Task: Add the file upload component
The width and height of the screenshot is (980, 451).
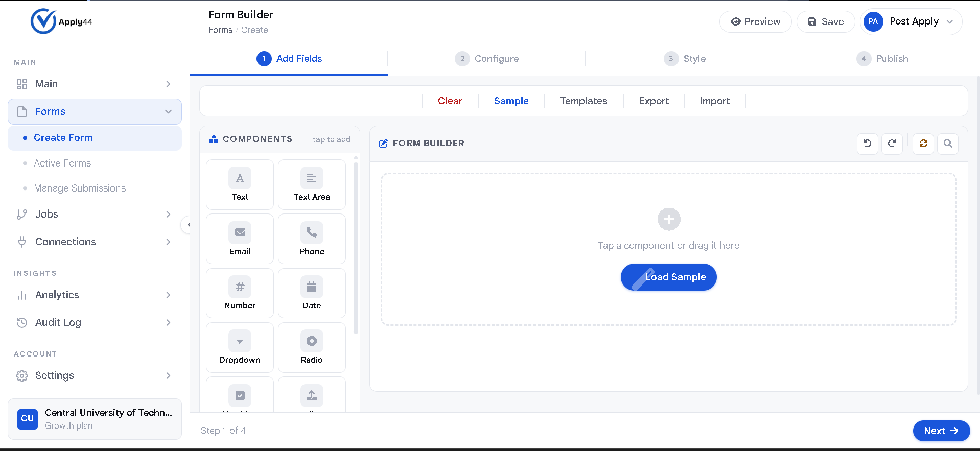Action: point(312,395)
